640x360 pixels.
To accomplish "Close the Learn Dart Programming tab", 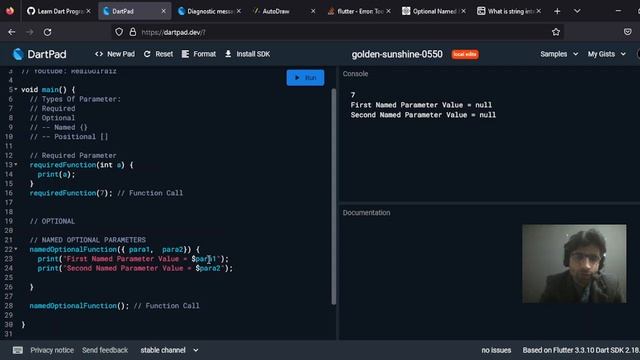I will [89, 11].
